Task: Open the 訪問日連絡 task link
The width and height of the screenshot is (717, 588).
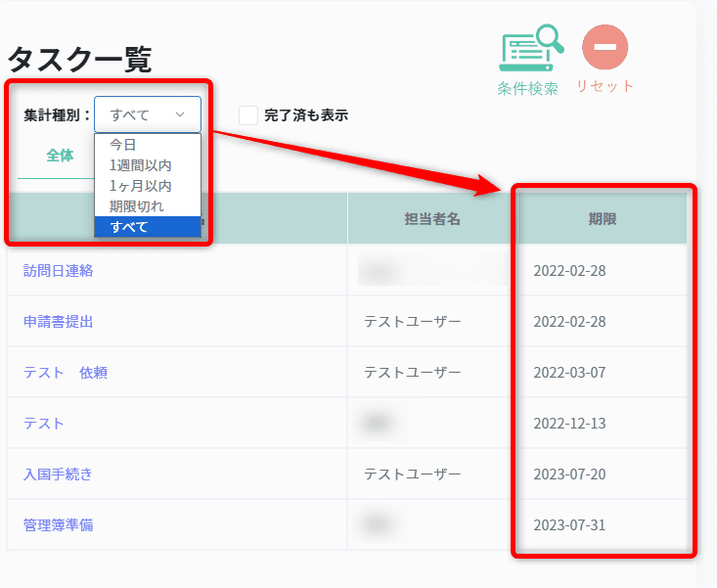Action: 59,270
